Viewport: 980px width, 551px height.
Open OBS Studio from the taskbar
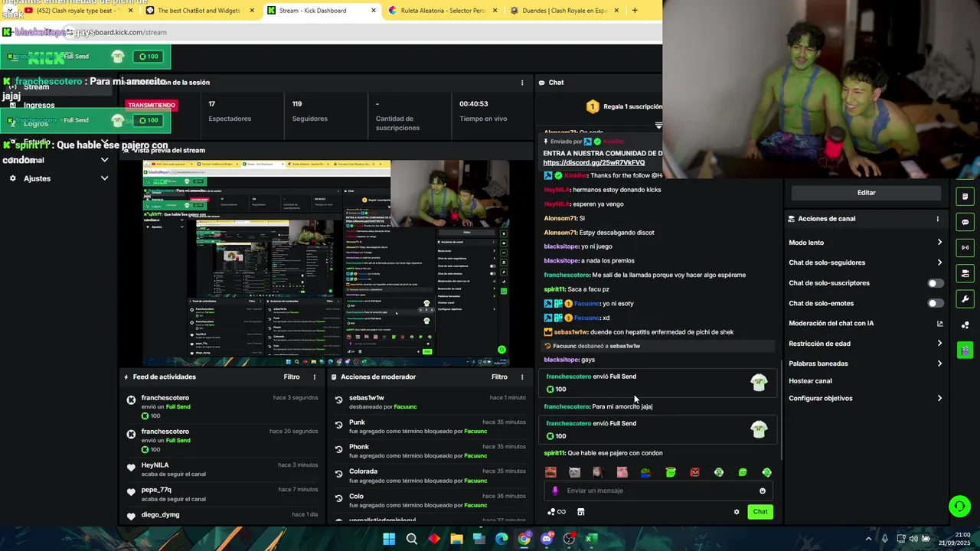coord(569,539)
